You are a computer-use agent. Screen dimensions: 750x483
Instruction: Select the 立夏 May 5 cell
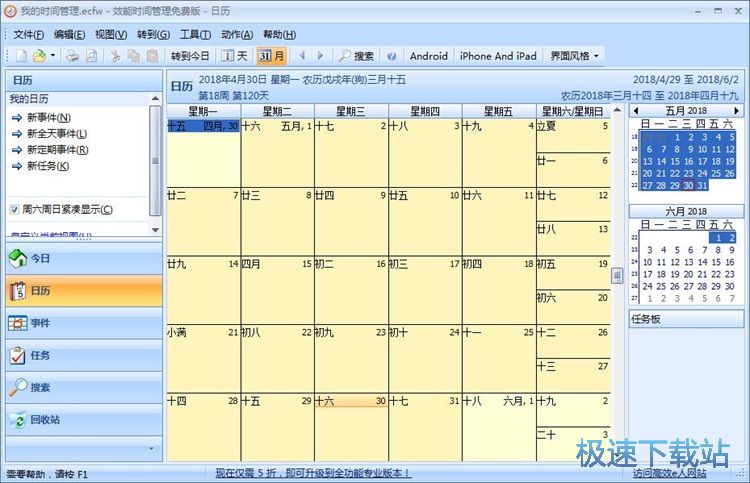(x=574, y=135)
